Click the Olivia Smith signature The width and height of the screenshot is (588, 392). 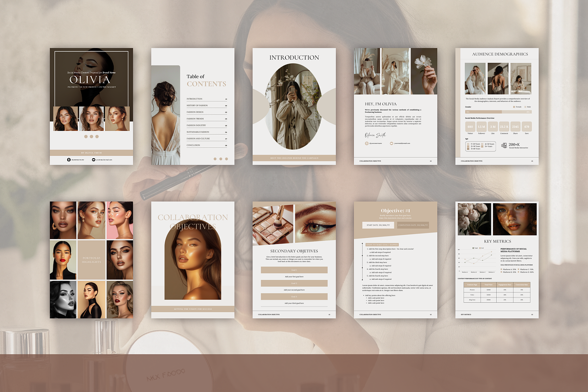375,134
